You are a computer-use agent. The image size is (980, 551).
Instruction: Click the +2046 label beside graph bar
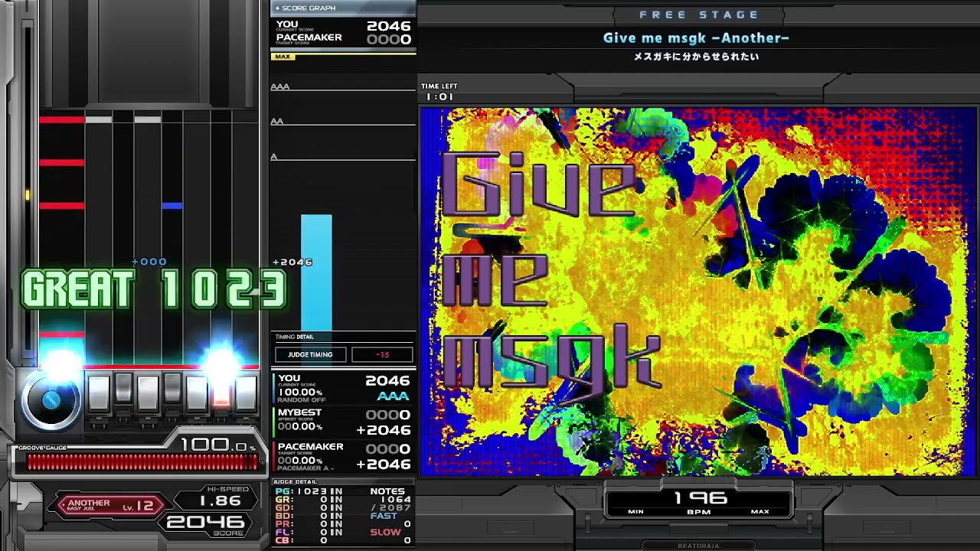292,262
